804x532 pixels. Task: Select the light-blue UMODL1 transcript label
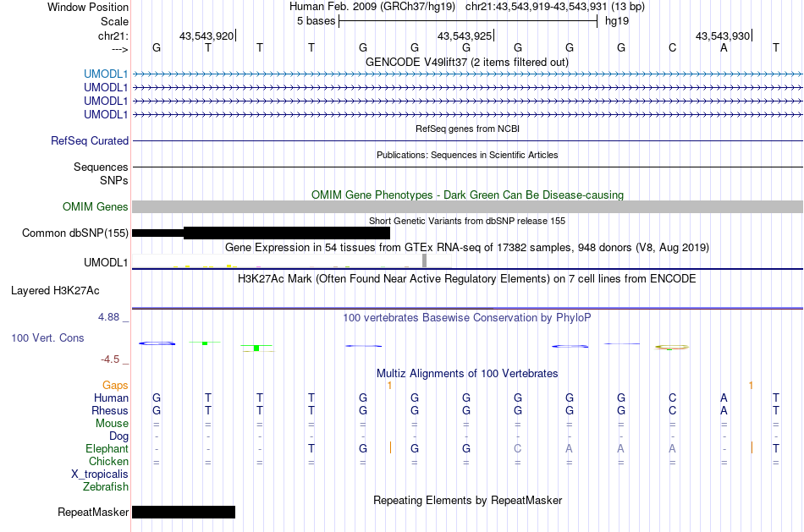coord(106,74)
